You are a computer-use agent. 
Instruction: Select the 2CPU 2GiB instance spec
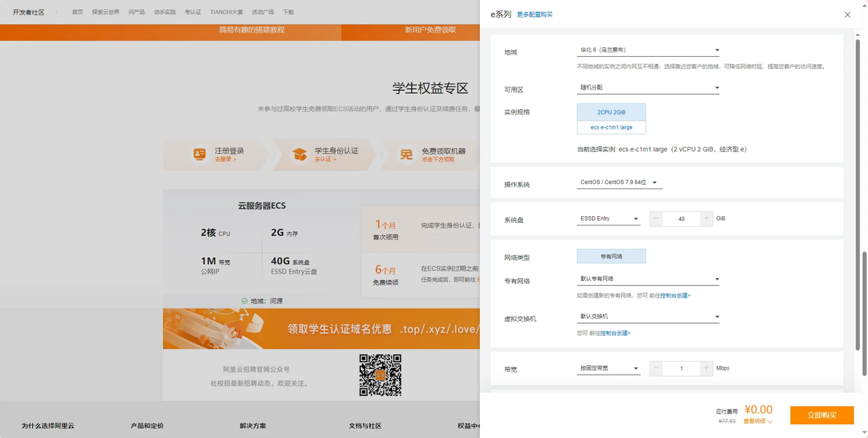[x=611, y=112]
